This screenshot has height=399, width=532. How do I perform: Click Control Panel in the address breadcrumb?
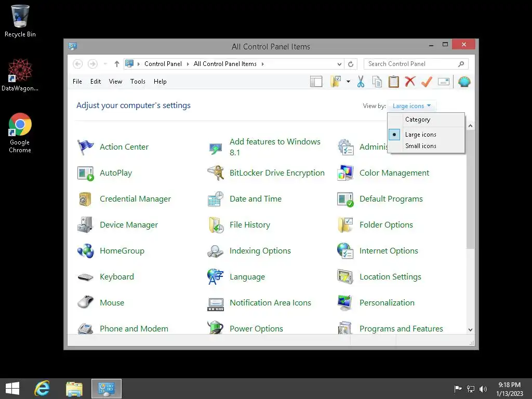(163, 64)
